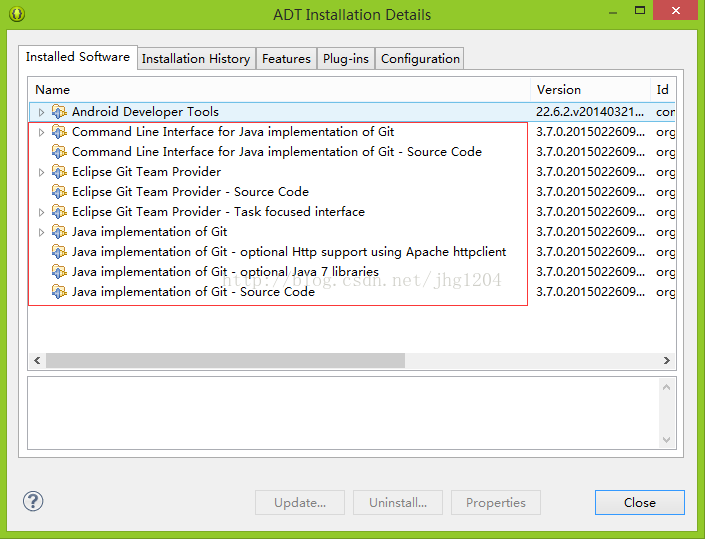Click icon of Eclipse Git Team Provider - Task focused interface
This screenshot has height=539, width=705.
(59, 212)
